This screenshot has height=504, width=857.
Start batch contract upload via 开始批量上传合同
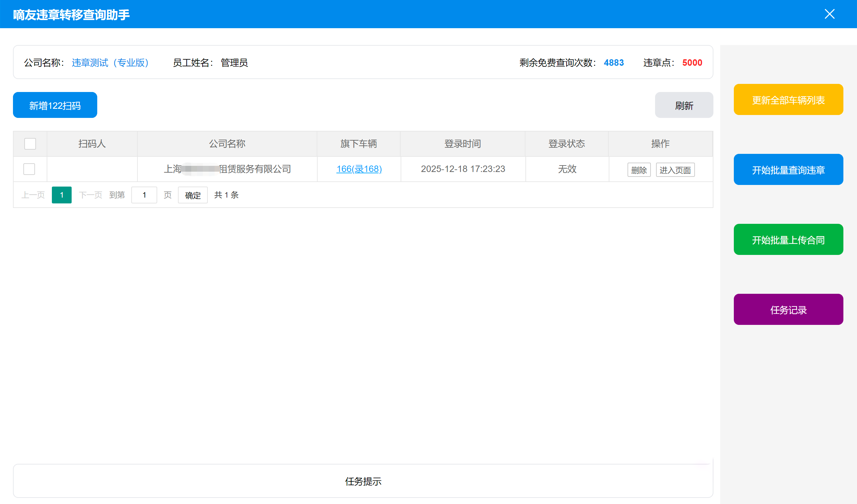click(x=788, y=239)
